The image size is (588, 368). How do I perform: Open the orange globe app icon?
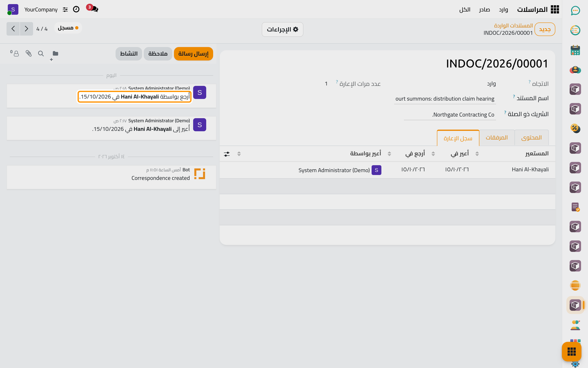[x=575, y=286]
